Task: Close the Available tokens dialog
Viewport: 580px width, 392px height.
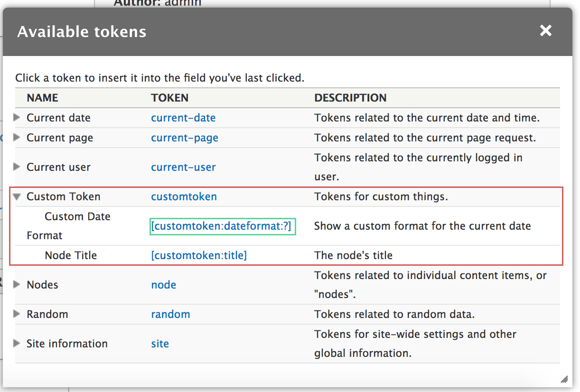Action: pyautogui.click(x=546, y=31)
